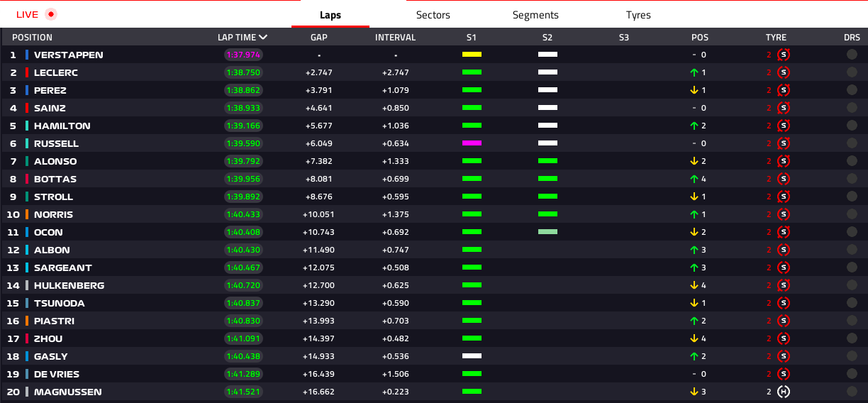This screenshot has width=868, height=403.
Task: Click Sainz's DRS status dot
Action: (x=852, y=108)
